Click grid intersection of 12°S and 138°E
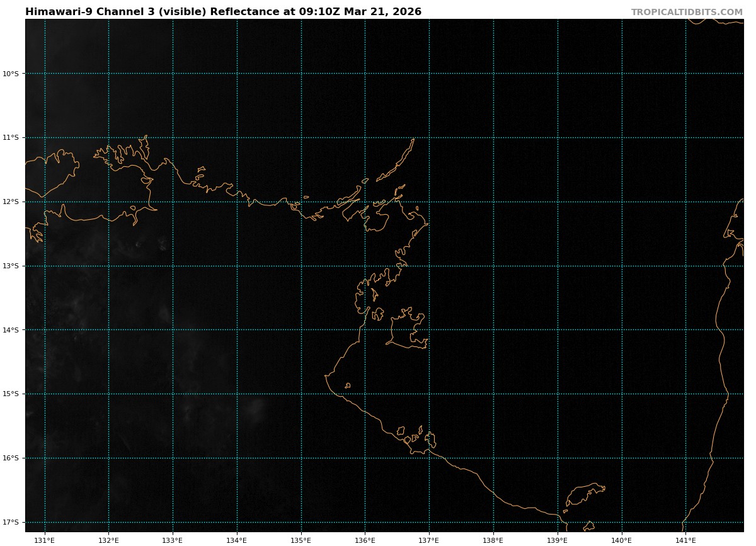 pyautogui.click(x=493, y=202)
